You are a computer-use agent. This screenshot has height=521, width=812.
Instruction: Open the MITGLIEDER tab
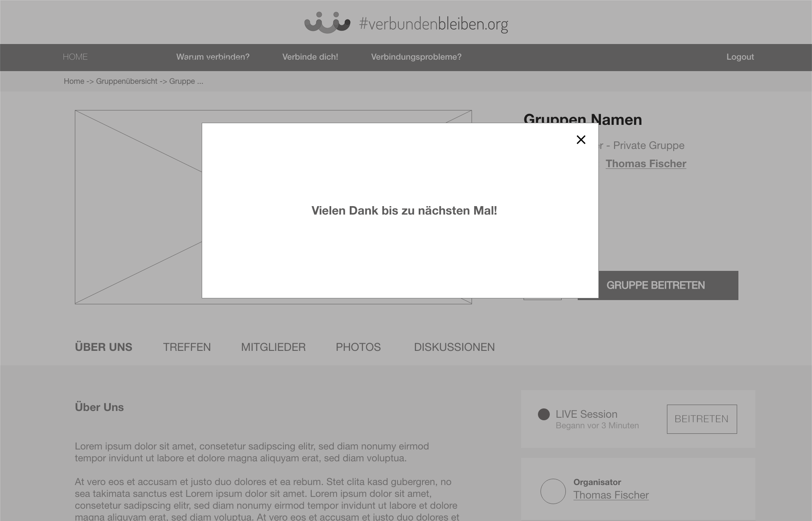pos(273,347)
